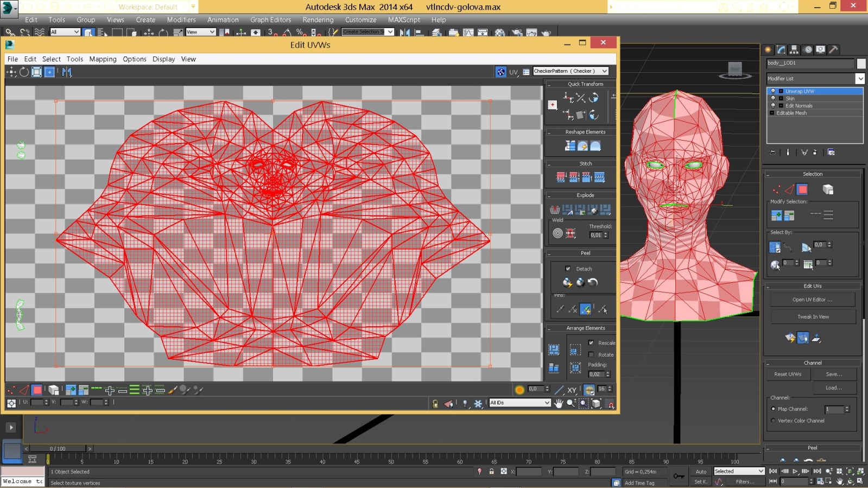Click the Load... button in Channel rollout
Screen dimensions: 868x488
point(834,388)
